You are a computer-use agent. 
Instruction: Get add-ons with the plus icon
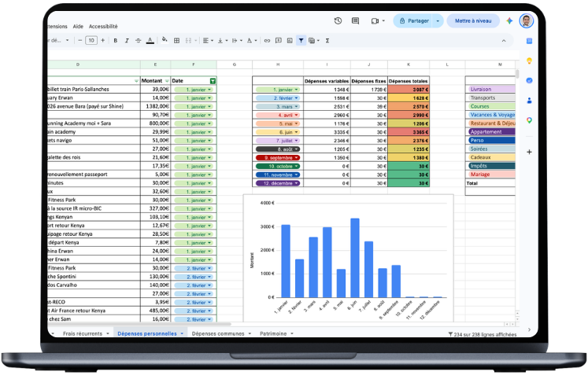click(x=529, y=152)
